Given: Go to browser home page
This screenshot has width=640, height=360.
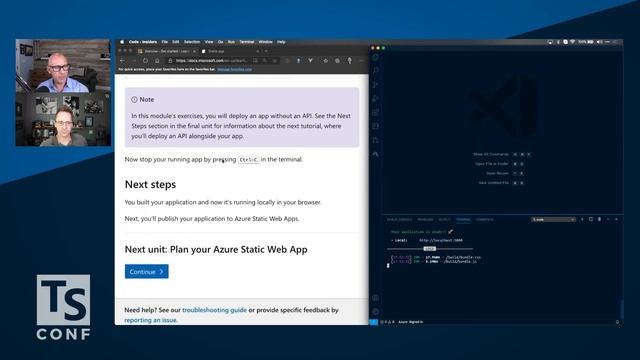Looking at the screenshot, I should (x=157, y=61).
